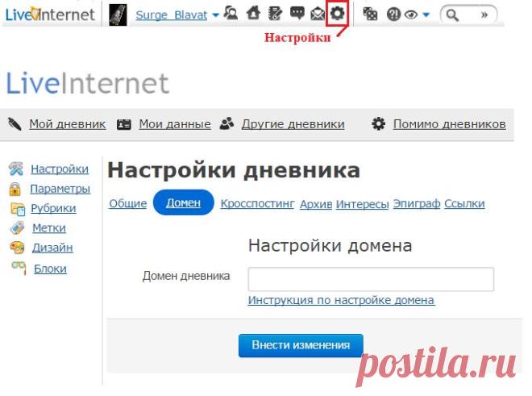Open the 'Другие дневники' menu item
Image resolution: width=532 pixels, height=396 pixels.
click(293, 124)
